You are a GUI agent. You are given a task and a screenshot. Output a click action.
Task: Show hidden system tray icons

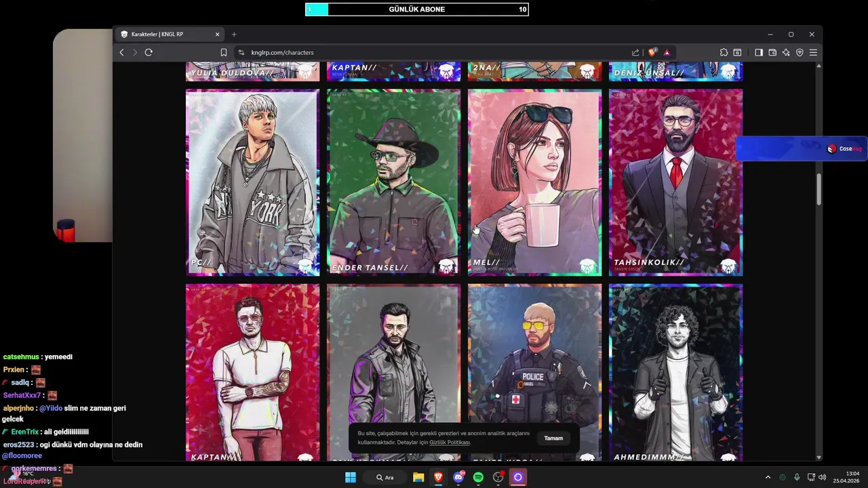pos(768,477)
